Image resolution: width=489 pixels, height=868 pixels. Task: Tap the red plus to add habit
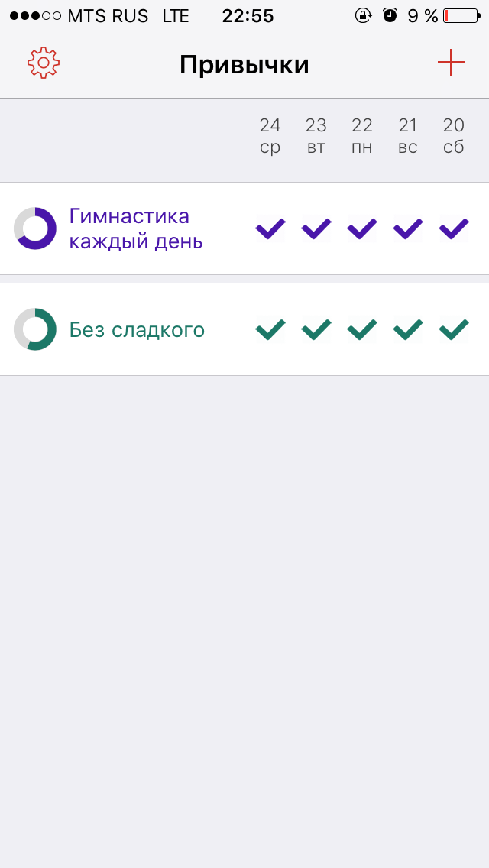451,60
